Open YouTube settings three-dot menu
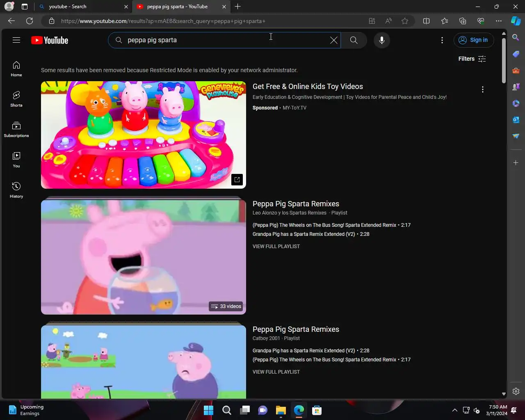525x420 pixels. 442,40
